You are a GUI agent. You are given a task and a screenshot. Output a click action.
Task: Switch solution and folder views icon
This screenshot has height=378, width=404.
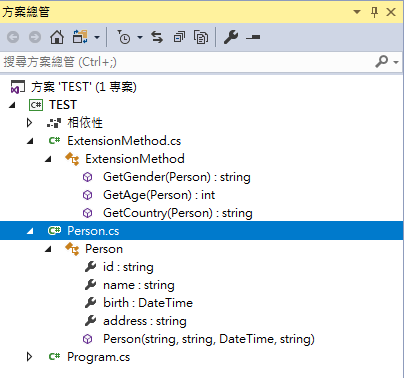click(x=80, y=37)
